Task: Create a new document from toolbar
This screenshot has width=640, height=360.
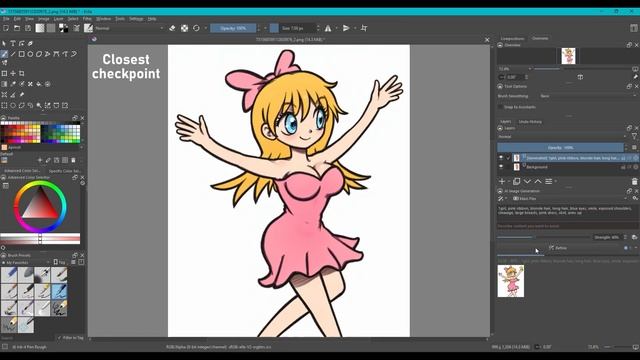Action: (6, 28)
